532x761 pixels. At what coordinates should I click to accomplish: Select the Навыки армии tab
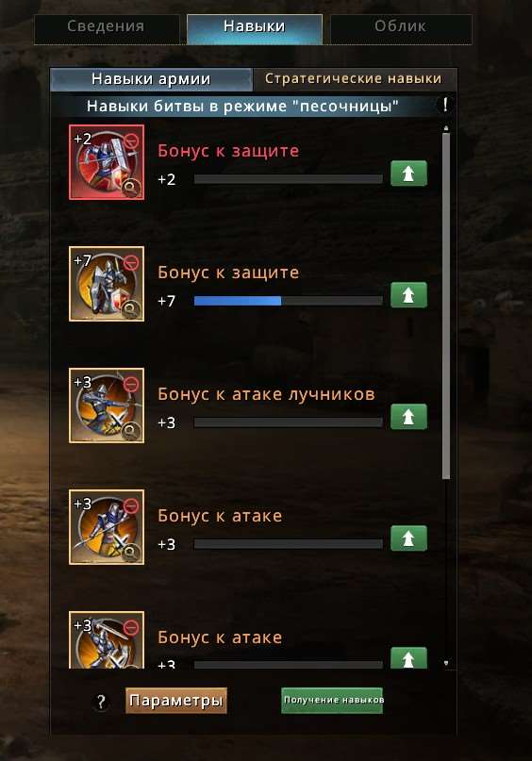click(x=151, y=79)
